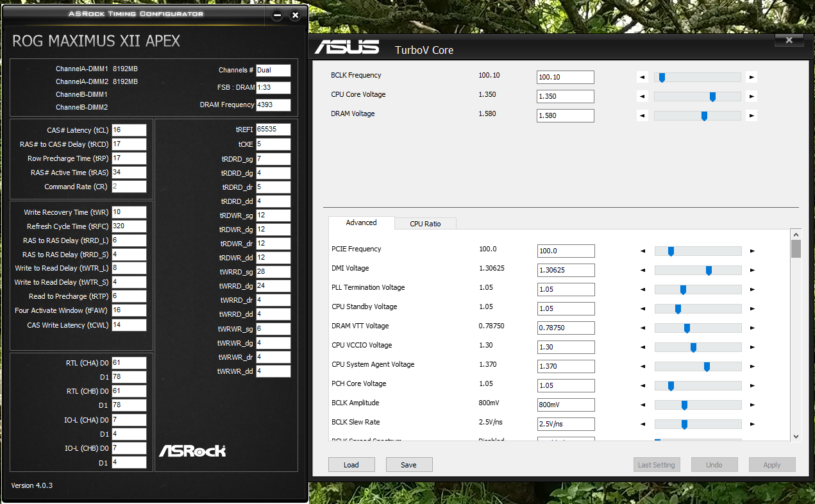Image resolution: width=815 pixels, height=504 pixels.
Task: Click the DRAM VTT Voltage input field
Action: [x=566, y=328]
